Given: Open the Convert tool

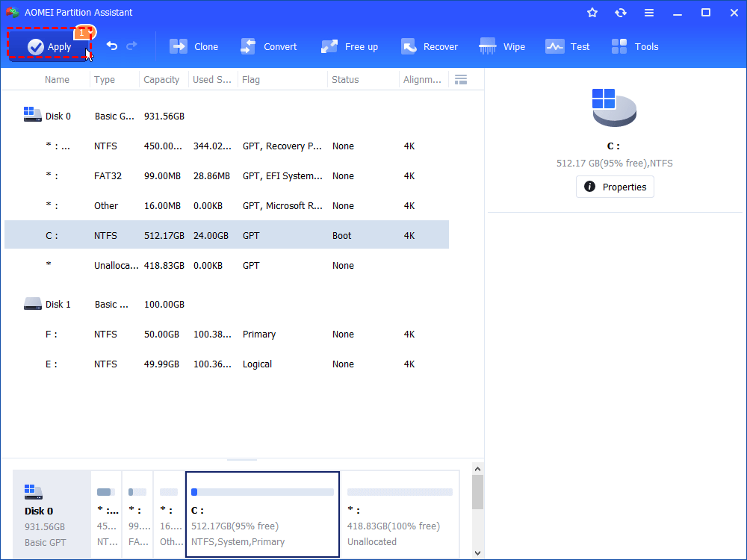Looking at the screenshot, I should 269,46.
